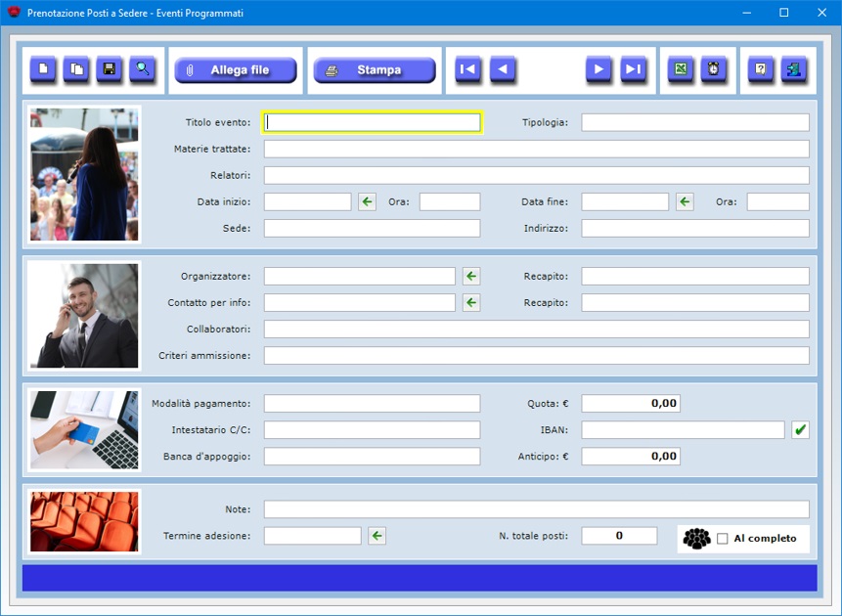Click green arrow beside Contatto per info

(x=471, y=302)
